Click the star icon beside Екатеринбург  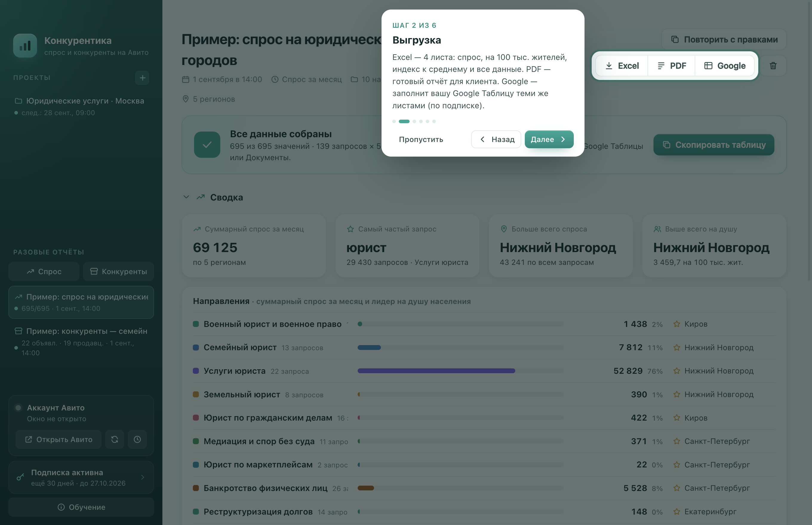click(676, 511)
